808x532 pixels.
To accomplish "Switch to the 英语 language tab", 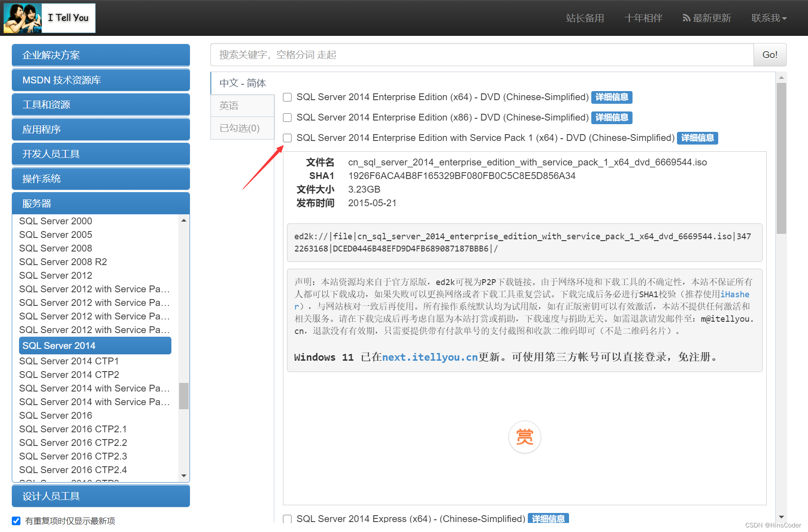I will click(243, 106).
